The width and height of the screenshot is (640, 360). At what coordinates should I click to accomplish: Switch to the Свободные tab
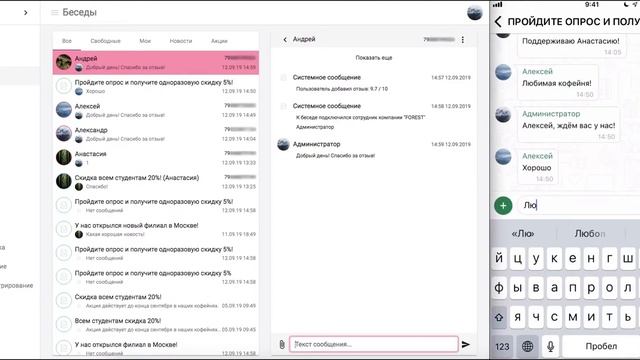(x=105, y=41)
